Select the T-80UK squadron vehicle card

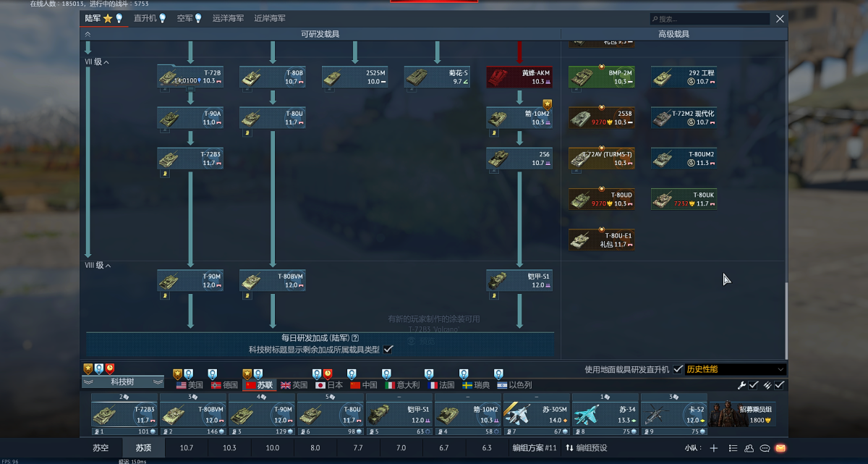coord(684,199)
